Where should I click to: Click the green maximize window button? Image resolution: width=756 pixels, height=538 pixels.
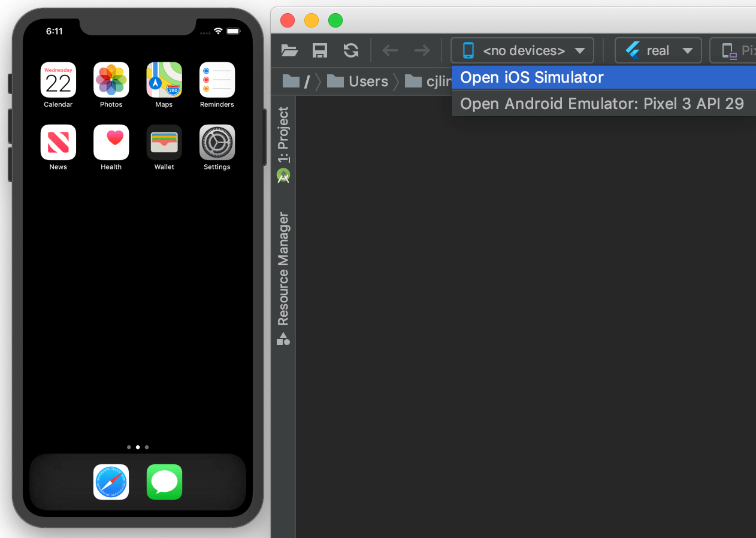coord(335,20)
